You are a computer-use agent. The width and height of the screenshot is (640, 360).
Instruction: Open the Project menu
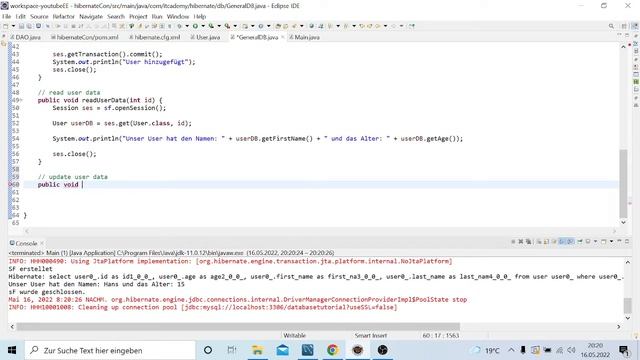click(138, 16)
